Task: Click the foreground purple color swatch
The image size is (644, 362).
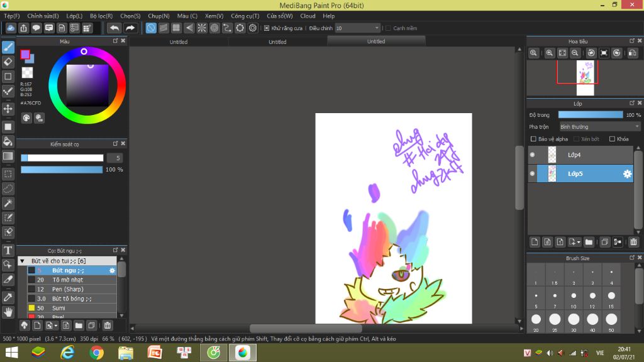Action: (x=25, y=54)
